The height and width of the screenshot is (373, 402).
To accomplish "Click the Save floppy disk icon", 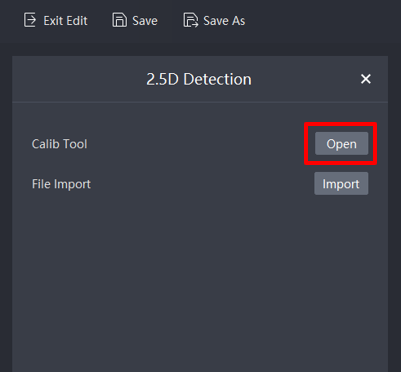I will click(119, 20).
